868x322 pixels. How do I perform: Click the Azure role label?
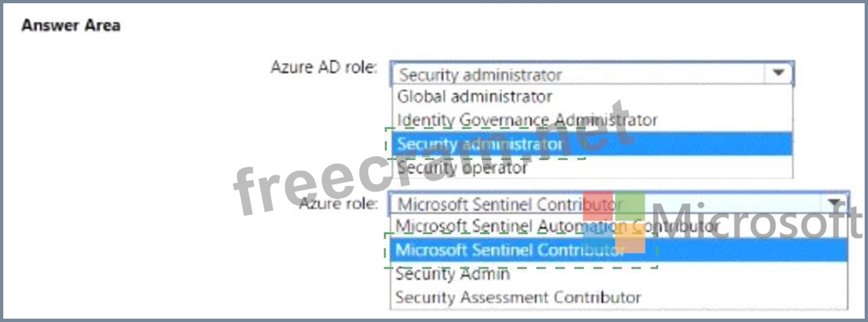tap(338, 203)
